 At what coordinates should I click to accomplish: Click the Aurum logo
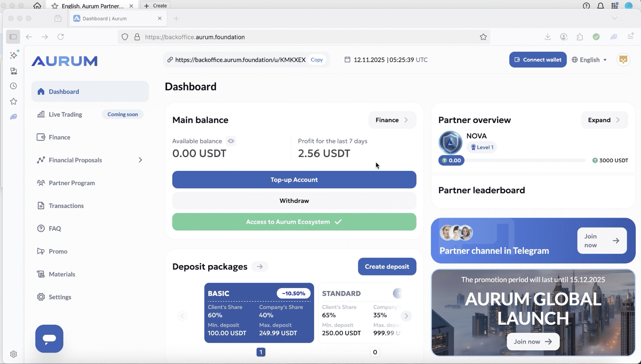tap(65, 61)
